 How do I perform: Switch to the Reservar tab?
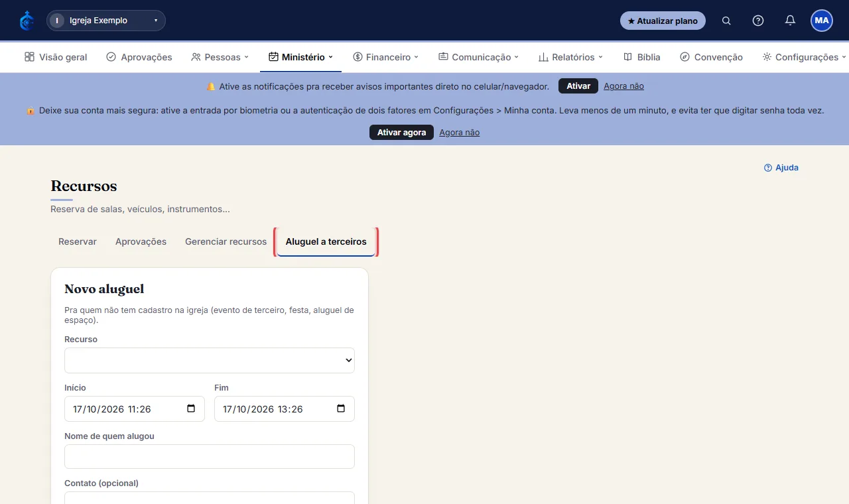[78, 241]
